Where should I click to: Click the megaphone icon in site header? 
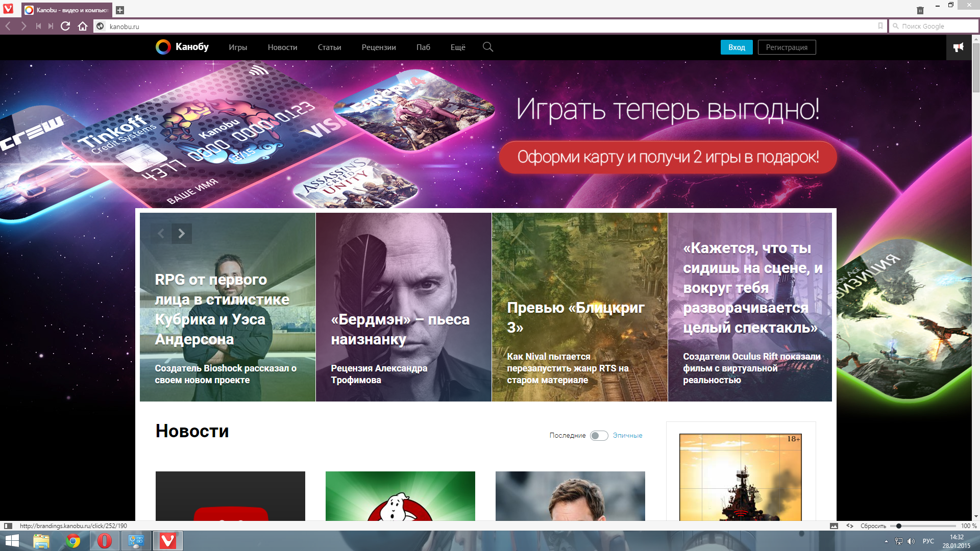click(x=959, y=47)
